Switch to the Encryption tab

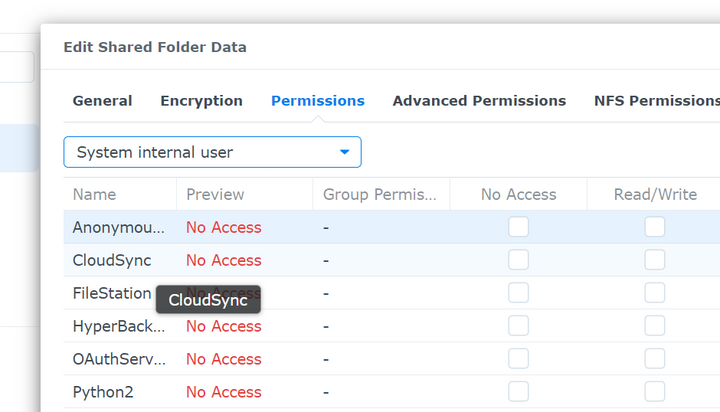point(201,101)
